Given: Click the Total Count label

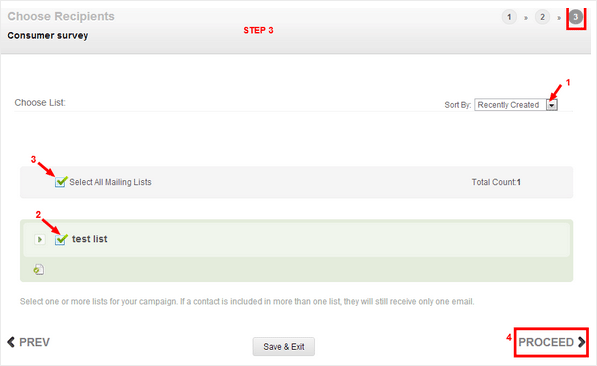Looking at the screenshot, I should point(494,182).
